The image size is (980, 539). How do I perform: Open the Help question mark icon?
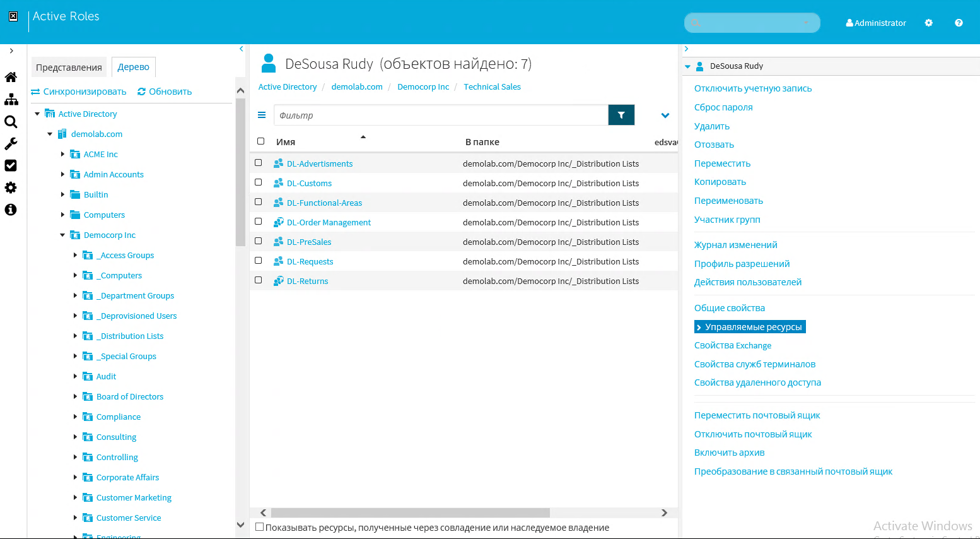(959, 23)
